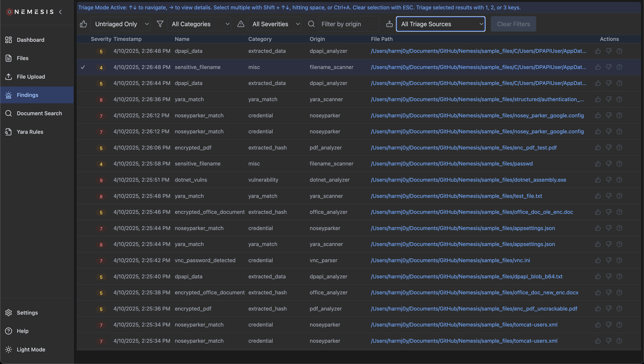Click the Clear Filters button
The height and width of the screenshot is (364, 644).
(513, 24)
